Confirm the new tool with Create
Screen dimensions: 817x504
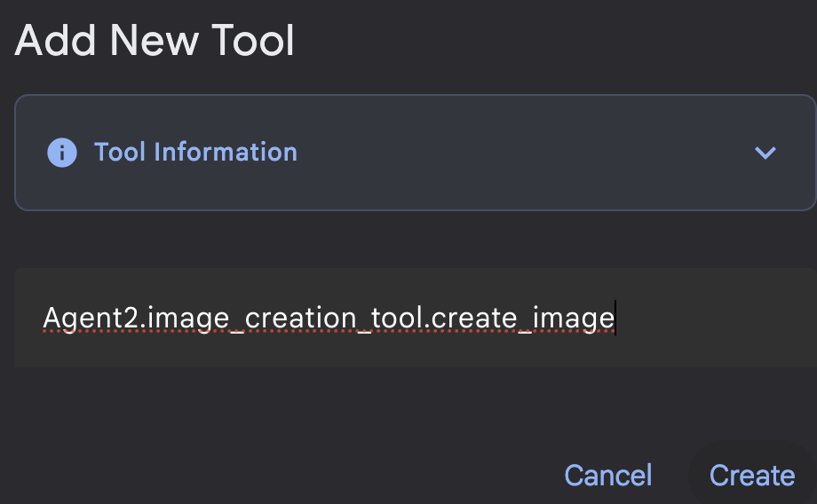click(751, 476)
